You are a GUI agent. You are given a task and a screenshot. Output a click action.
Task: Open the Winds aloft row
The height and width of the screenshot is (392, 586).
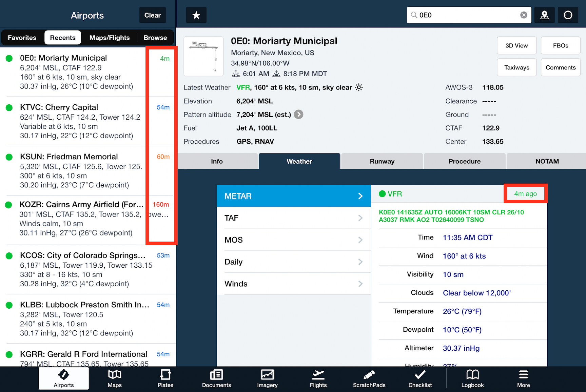click(x=294, y=284)
